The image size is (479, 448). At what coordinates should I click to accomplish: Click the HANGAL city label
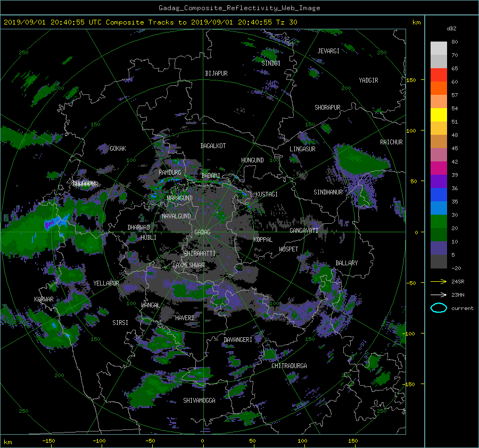150,305
